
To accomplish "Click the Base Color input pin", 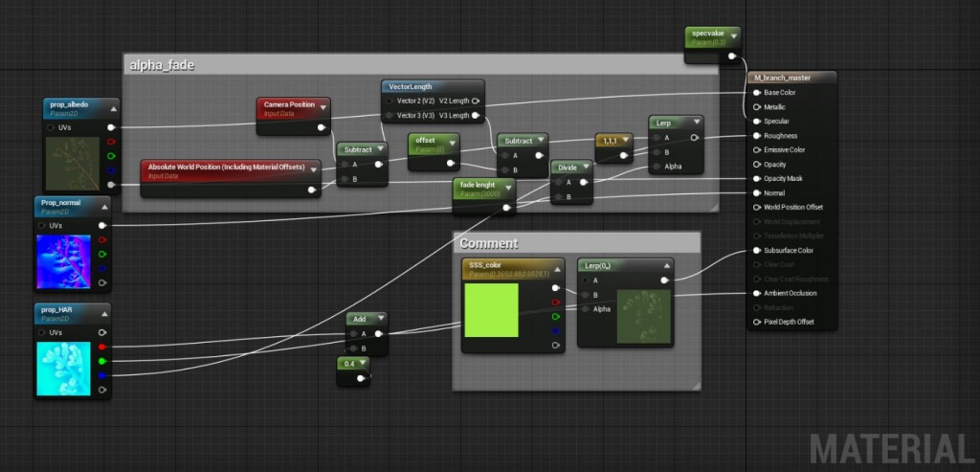I will (x=757, y=93).
